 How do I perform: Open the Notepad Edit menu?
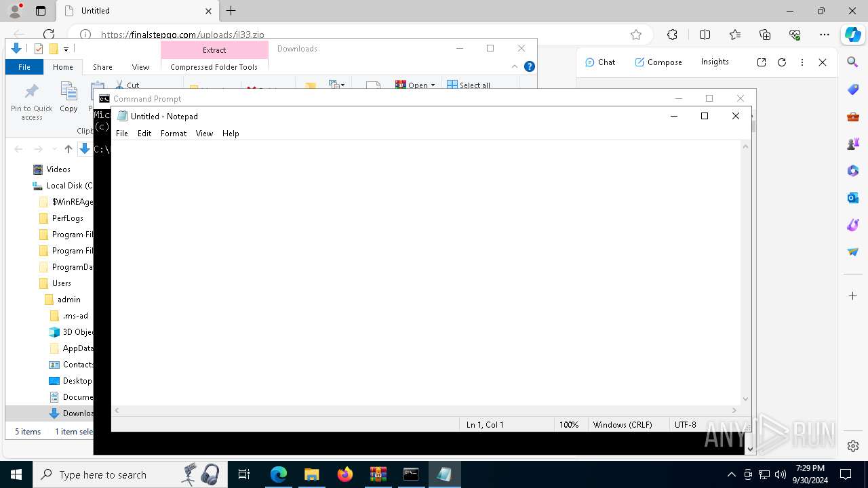pyautogui.click(x=144, y=134)
